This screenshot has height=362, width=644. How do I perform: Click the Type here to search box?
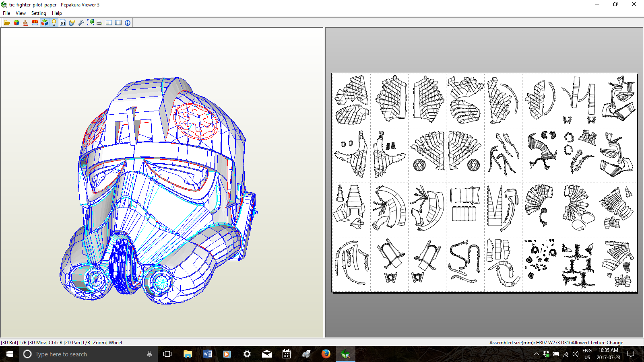(x=89, y=354)
